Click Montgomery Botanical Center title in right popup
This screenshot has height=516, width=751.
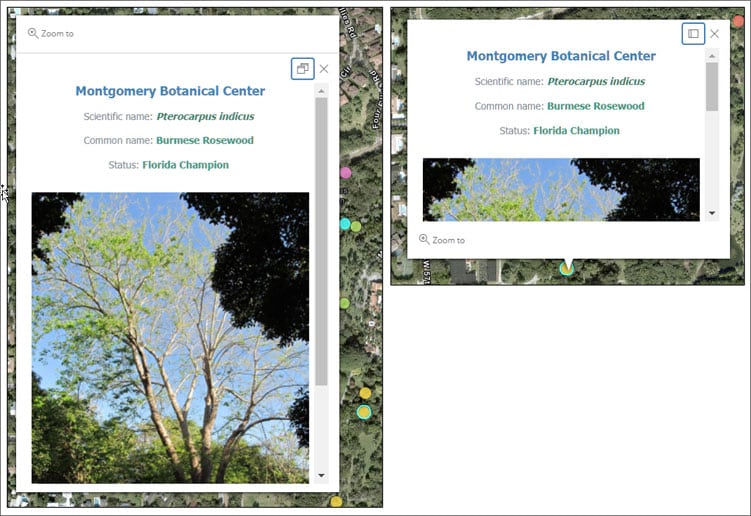coord(561,56)
